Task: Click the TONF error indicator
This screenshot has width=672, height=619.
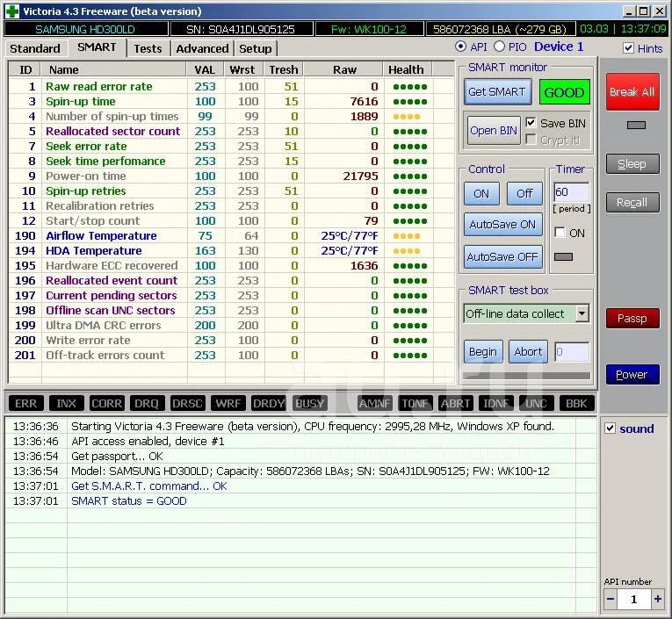Action: [415, 403]
